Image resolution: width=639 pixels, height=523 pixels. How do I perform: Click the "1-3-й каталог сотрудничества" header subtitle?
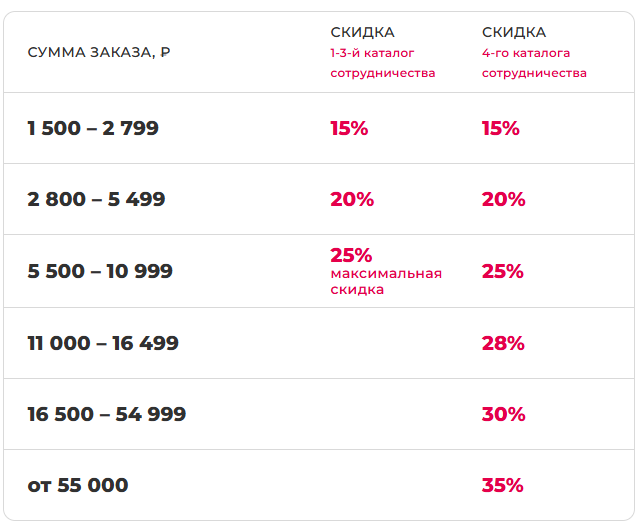point(382,63)
